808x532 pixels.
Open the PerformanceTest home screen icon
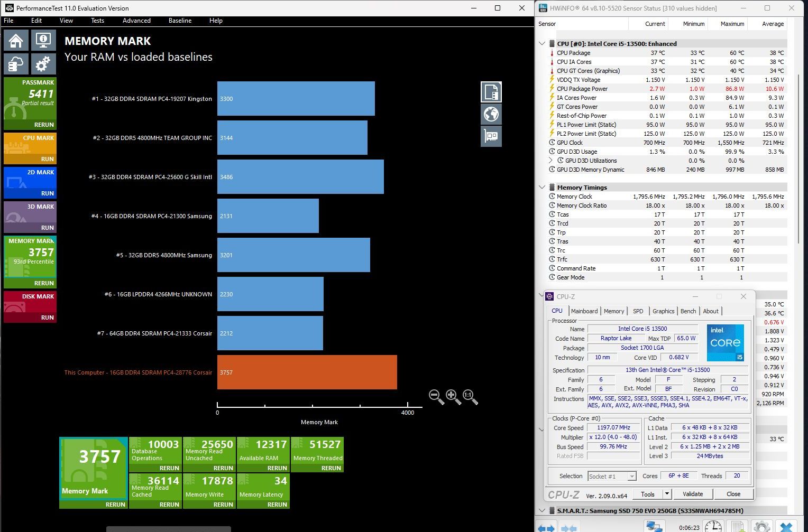coord(16,41)
